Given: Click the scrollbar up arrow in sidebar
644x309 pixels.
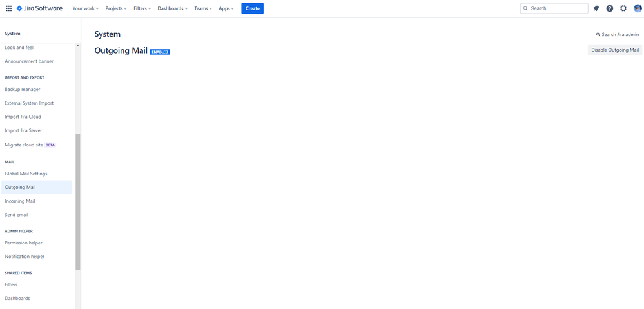Looking at the screenshot, I should pos(78,46).
